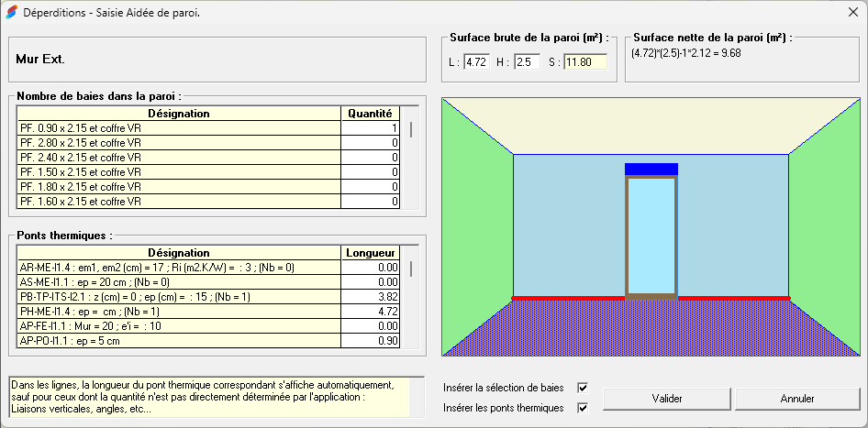Edit length of PH-ME-I1.4 thermal bridge

click(371, 312)
